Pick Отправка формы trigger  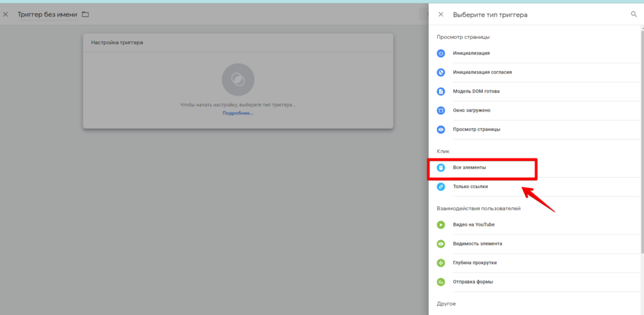point(535,282)
